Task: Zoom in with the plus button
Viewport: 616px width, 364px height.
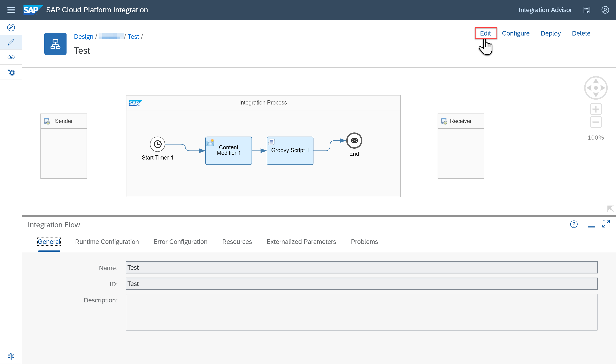Action: pos(596,109)
